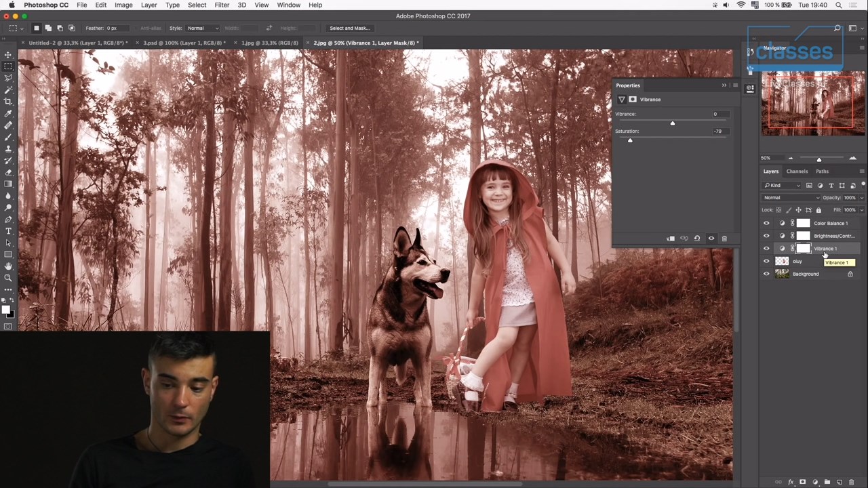
Task: Select the Blur tool
Action: pos(8,196)
